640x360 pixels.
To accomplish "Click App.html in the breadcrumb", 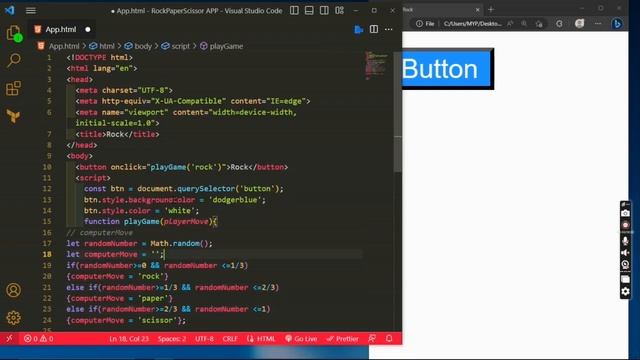I will click(x=64, y=46).
